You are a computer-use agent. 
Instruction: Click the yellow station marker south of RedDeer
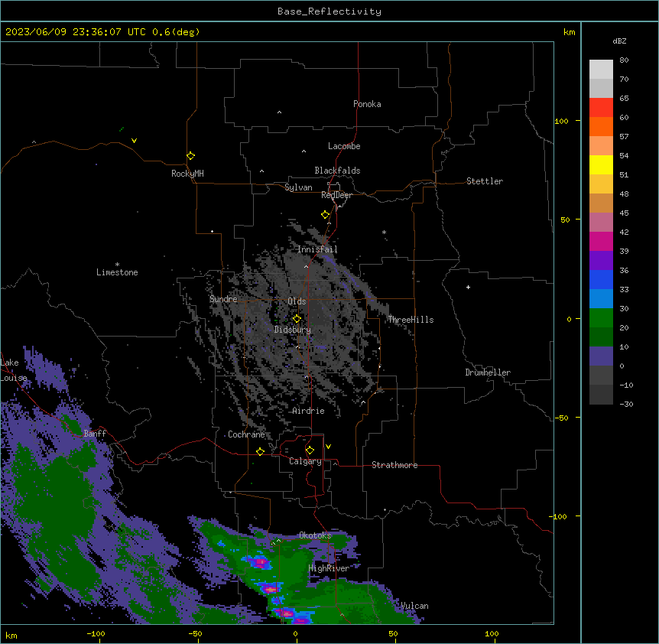pos(325,215)
